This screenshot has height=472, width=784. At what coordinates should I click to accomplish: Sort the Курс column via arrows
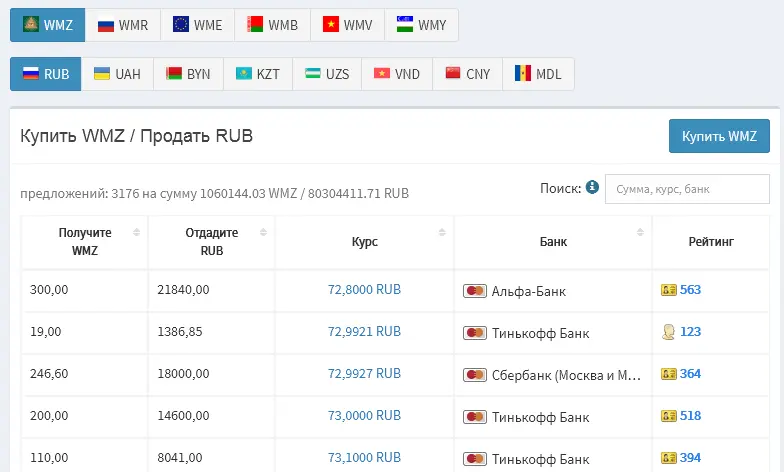click(442, 232)
